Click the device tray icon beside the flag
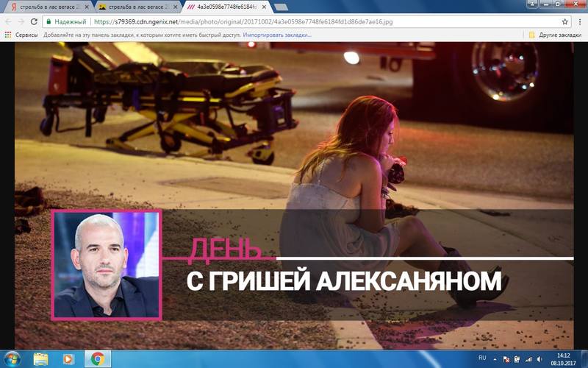The height and width of the screenshot is (368, 588). (517, 359)
